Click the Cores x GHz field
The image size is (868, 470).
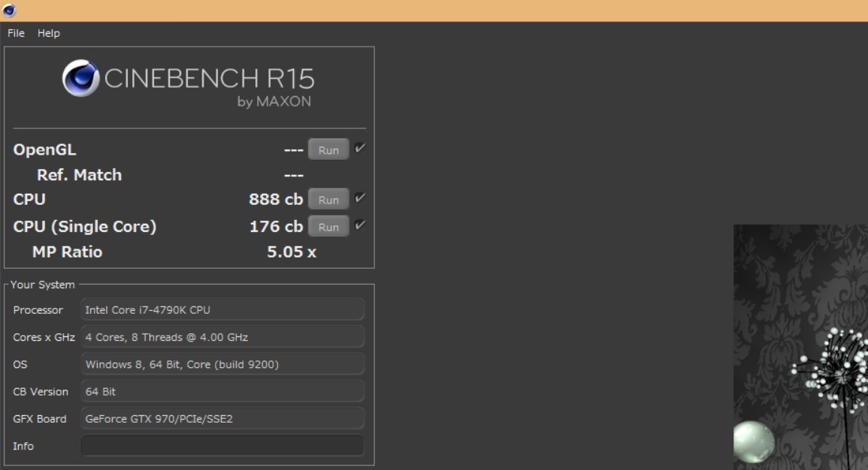click(x=222, y=337)
